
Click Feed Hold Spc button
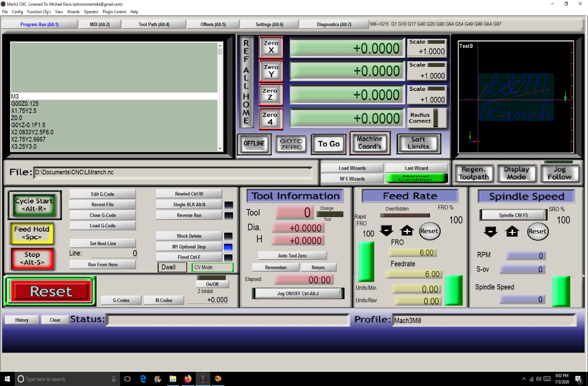click(x=32, y=233)
